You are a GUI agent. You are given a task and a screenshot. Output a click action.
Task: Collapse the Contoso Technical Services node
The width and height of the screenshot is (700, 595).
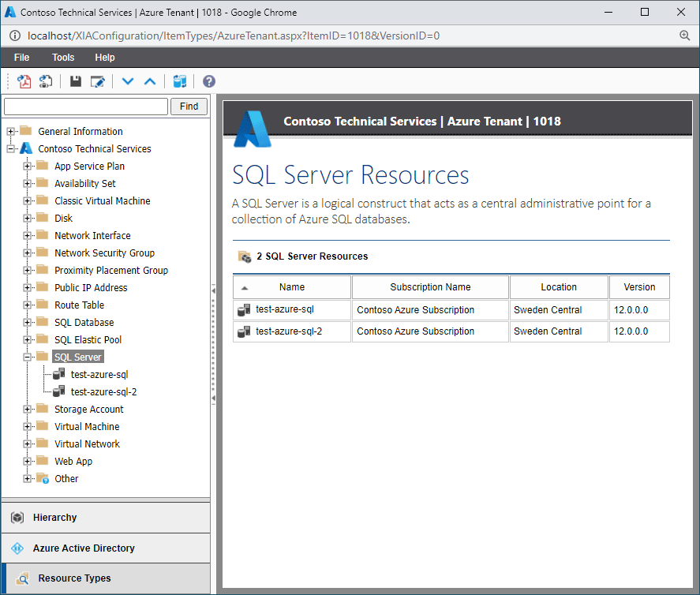[11, 148]
